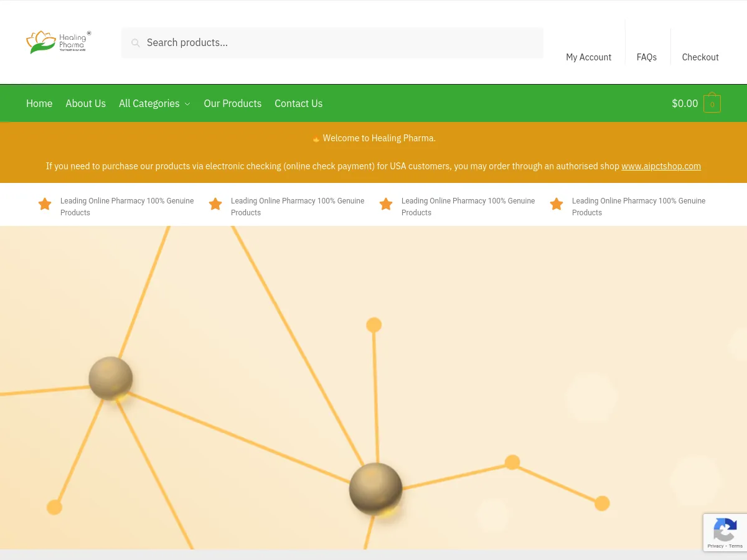Click the star beside leftmost pharmacy badge

point(44,204)
